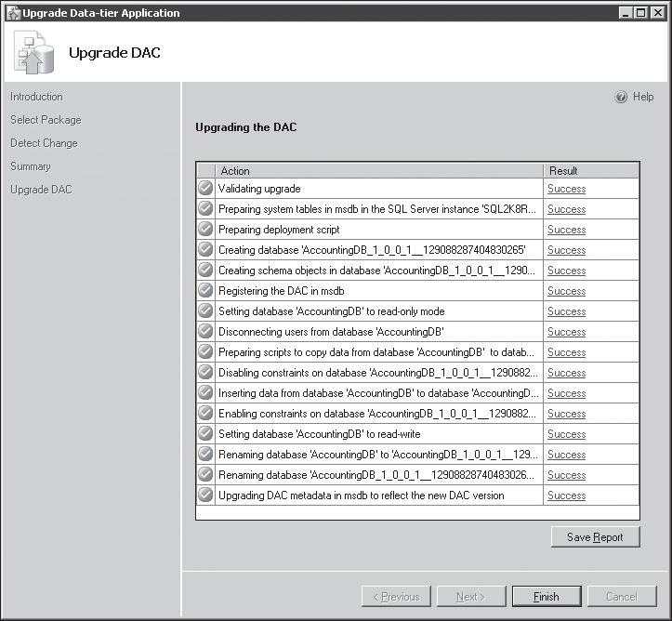Click the Finish button
The width and height of the screenshot is (672, 621).
[547, 597]
